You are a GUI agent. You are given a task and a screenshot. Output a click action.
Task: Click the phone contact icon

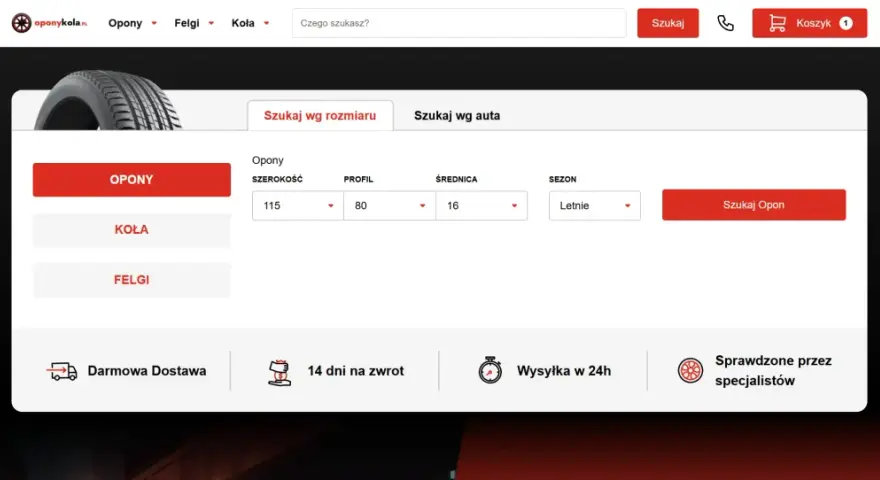[725, 23]
